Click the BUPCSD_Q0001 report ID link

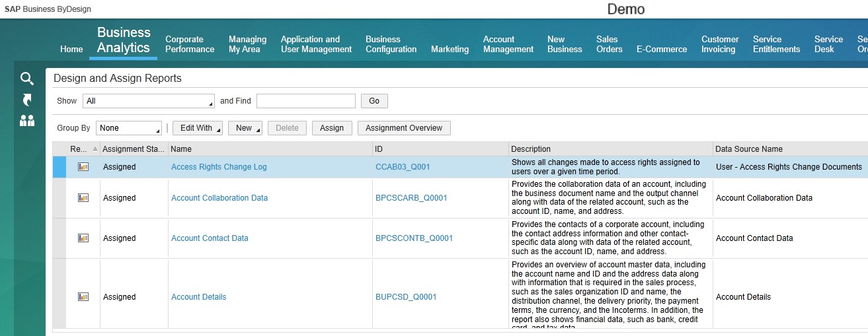[406, 297]
